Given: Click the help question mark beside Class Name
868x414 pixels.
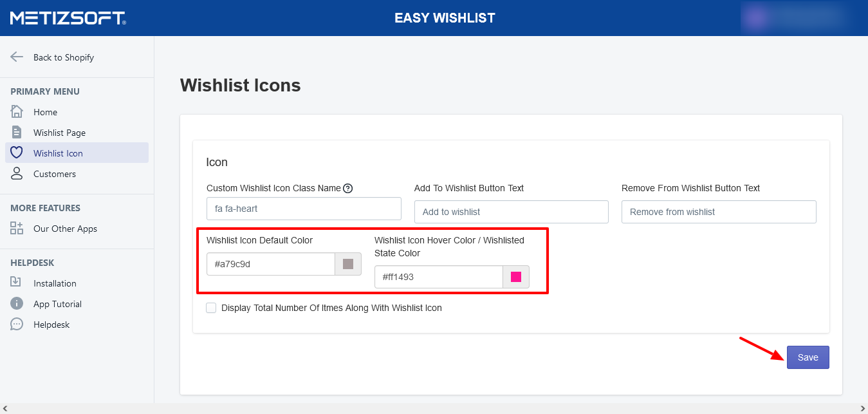Looking at the screenshot, I should pos(348,188).
